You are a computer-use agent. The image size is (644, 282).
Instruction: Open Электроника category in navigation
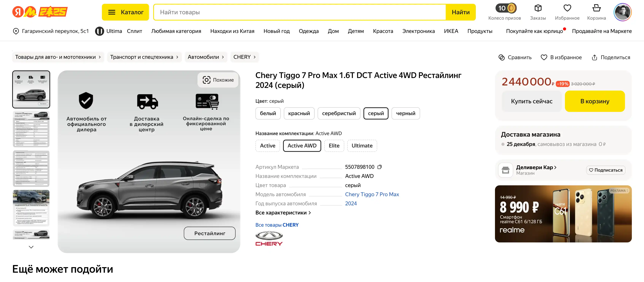(x=418, y=31)
